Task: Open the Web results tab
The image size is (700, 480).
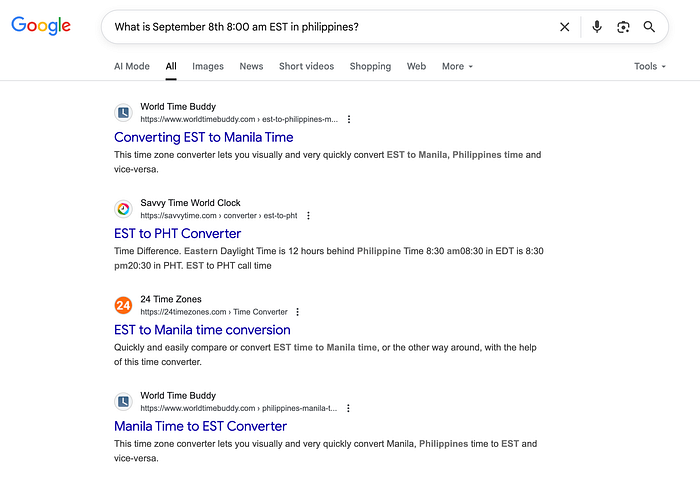Action: tap(416, 66)
